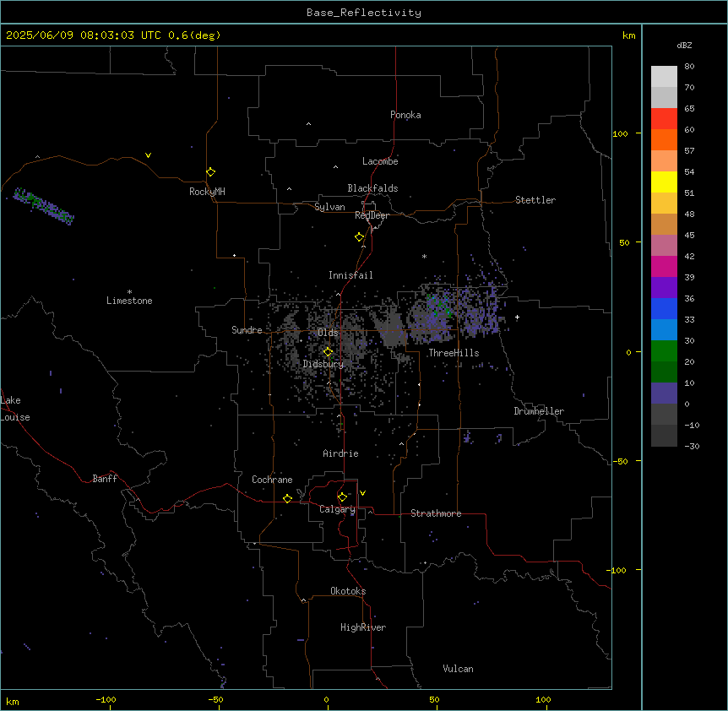This screenshot has height=711, width=728.
Task: Select the Olds town label
Action: pyautogui.click(x=328, y=333)
